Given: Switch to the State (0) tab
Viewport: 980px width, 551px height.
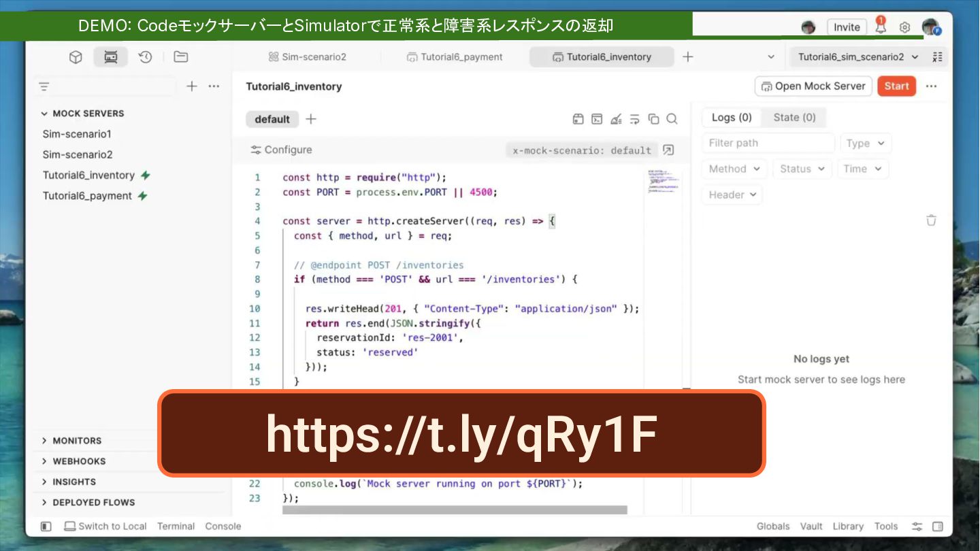Looking at the screenshot, I should (794, 118).
